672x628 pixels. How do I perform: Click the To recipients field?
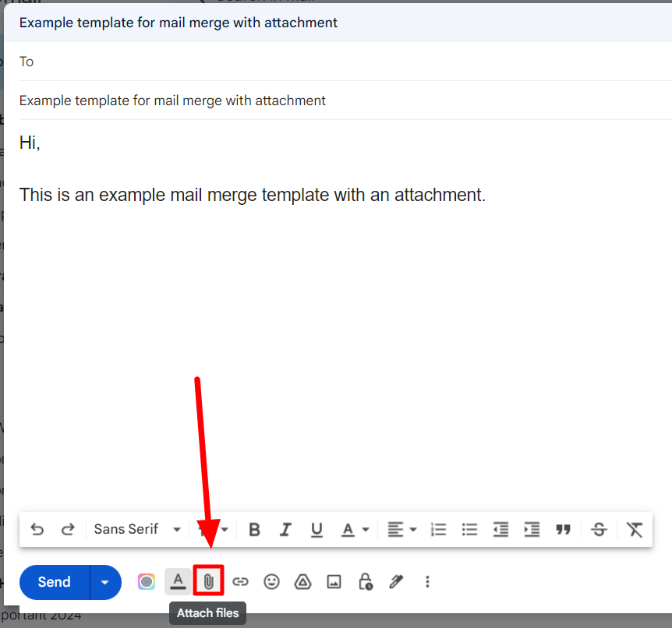345,62
